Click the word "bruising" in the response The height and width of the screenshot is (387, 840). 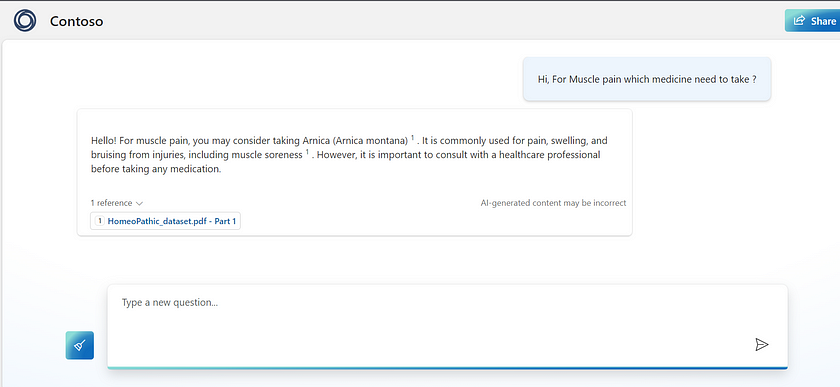click(x=107, y=155)
